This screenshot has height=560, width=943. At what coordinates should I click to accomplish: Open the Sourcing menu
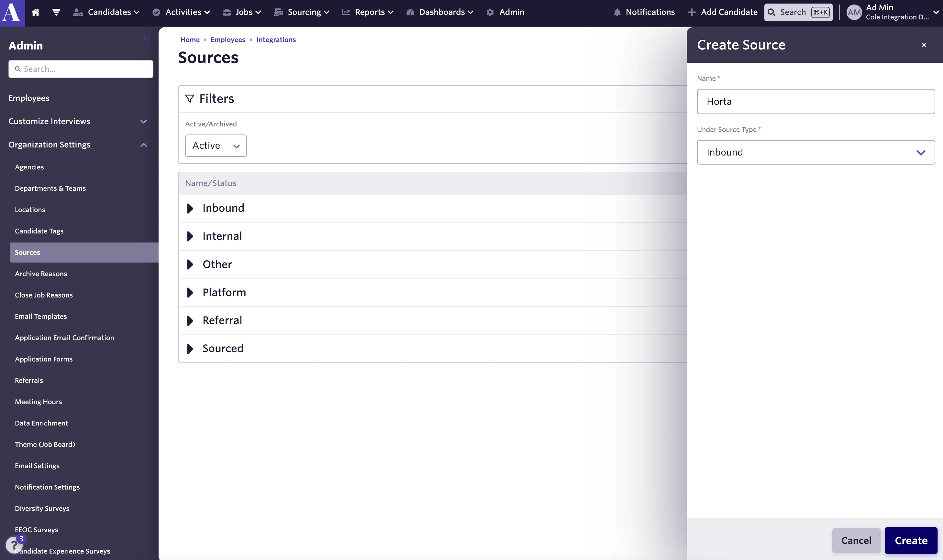tap(302, 12)
